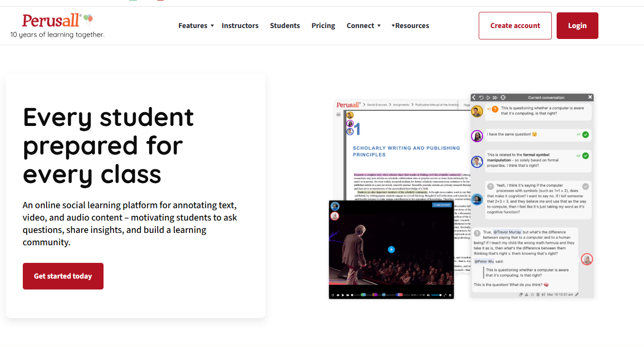
Task: Click the video settings gear icon
Action: click(450, 295)
